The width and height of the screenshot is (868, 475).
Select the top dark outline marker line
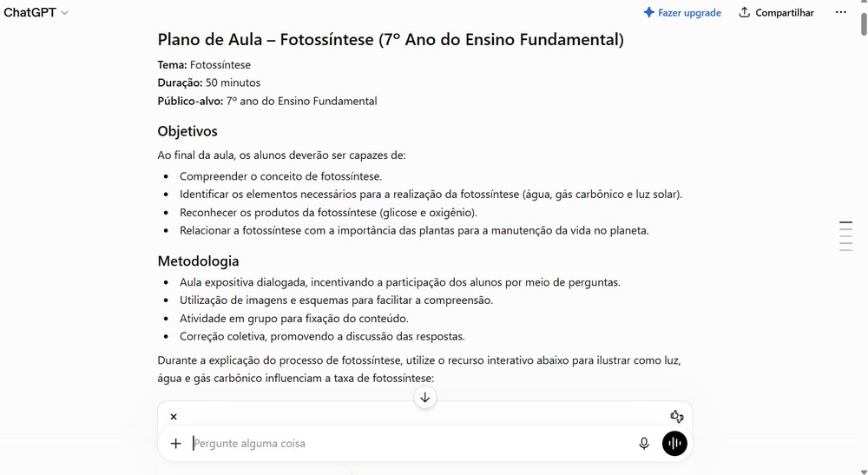845,222
